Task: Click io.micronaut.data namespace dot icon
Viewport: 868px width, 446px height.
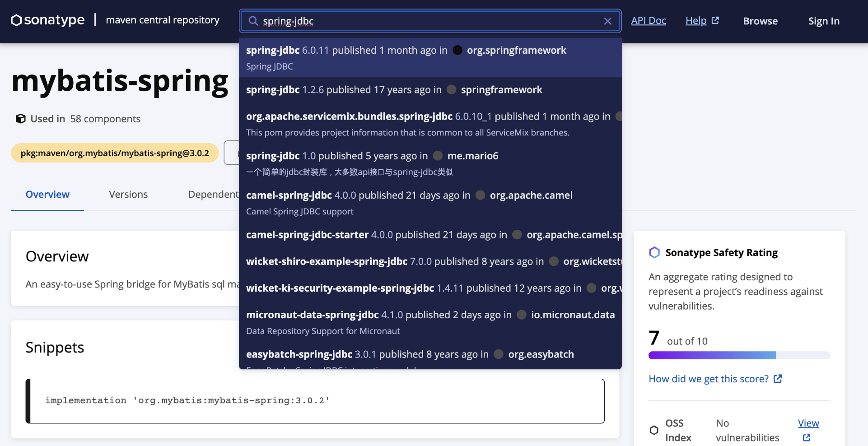Action: (x=522, y=315)
